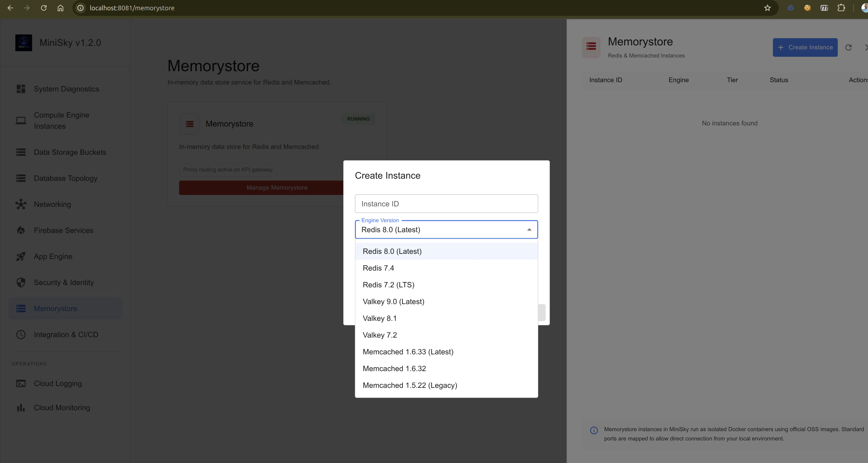
Task: Click the "Proxy routing active on API gateway" chip
Action: pos(228,170)
